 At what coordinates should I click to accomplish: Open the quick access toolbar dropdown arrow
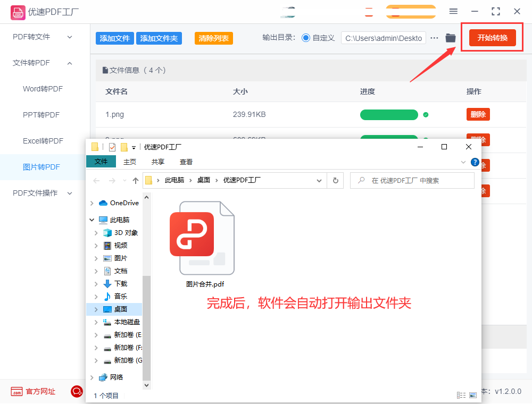click(134, 147)
